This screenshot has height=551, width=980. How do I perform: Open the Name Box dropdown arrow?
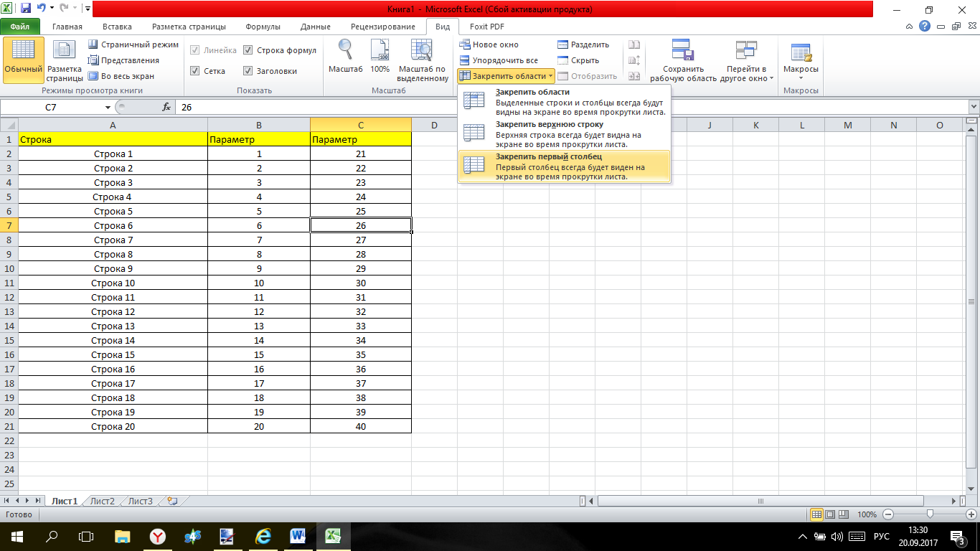click(x=108, y=107)
